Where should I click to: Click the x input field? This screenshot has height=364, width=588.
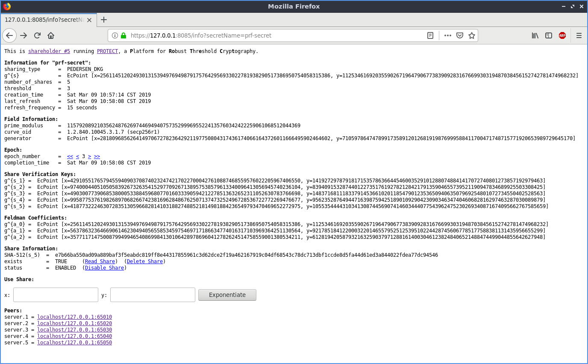pyautogui.click(x=56, y=295)
